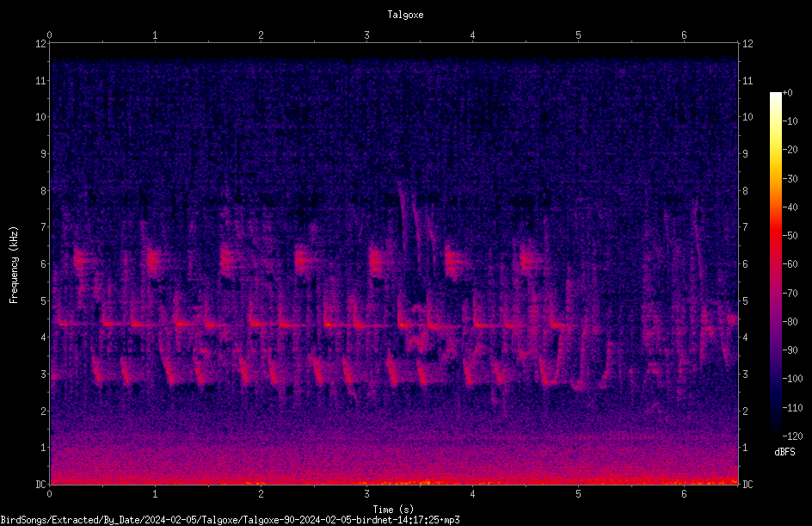Image resolution: width=812 pixels, height=526 pixels.
Task: Click the 1 second bottom axis label
Action: [155, 494]
